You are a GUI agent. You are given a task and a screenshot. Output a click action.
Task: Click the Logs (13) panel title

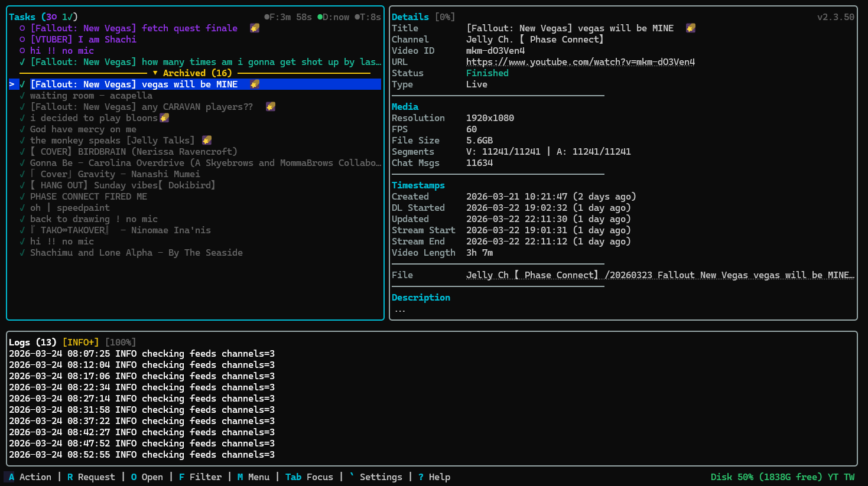(x=32, y=343)
